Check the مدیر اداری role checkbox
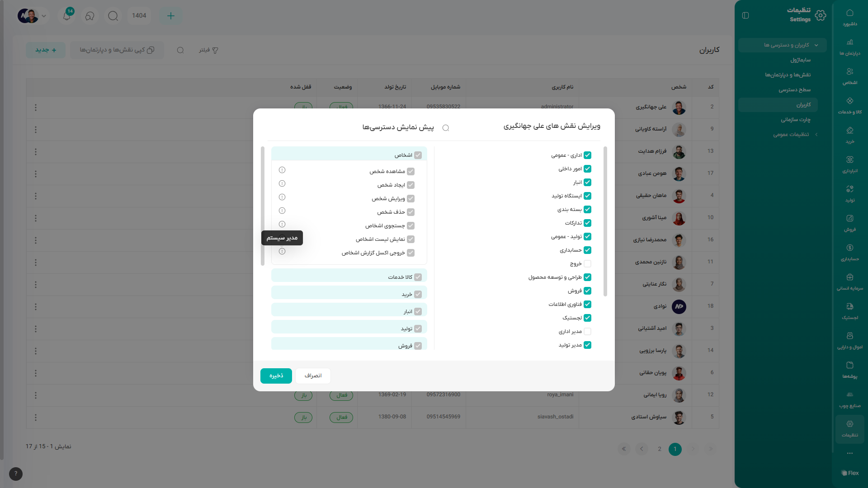 point(587,332)
